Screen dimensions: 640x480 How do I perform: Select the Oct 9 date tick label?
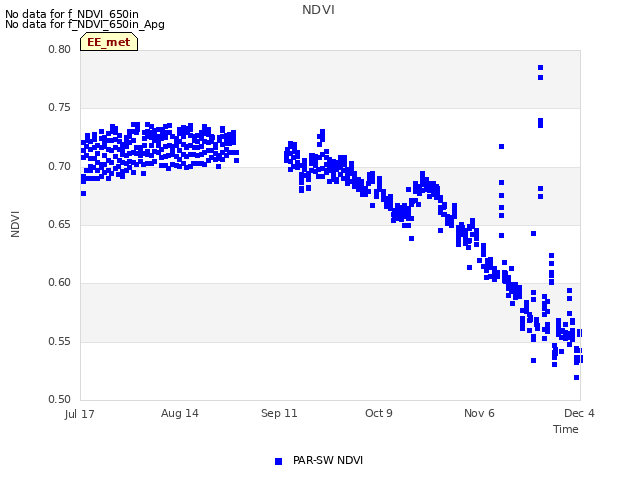tap(379, 413)
